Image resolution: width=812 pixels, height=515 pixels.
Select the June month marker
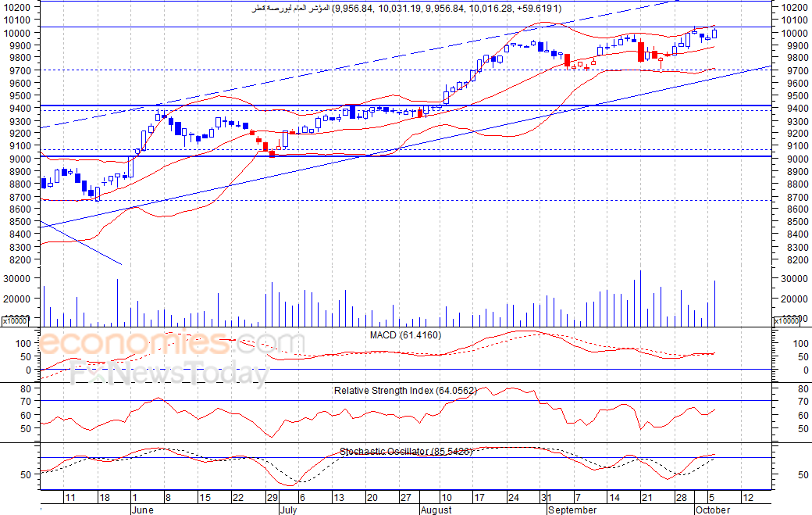click(142, 510)
